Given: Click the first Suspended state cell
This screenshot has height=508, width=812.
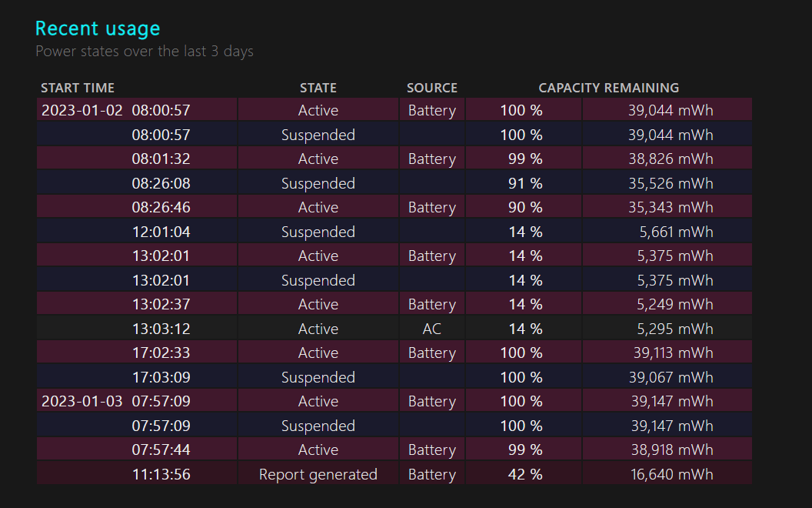Looking at the screenshot, I should click(x=318, y=134).
